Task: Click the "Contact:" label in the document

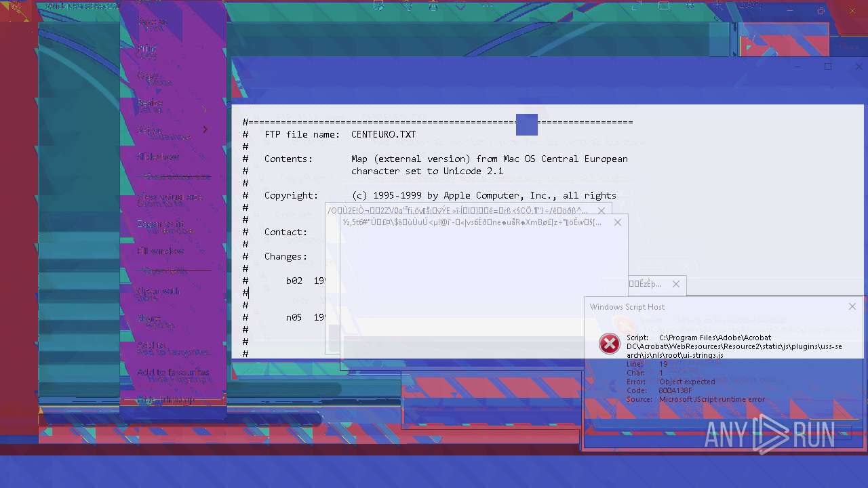Action: coord(285,232)
